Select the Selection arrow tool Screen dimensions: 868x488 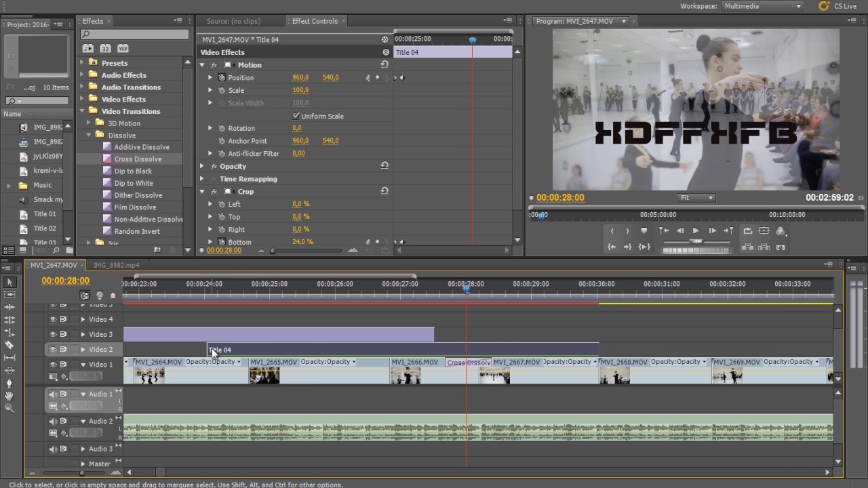coord(9,282)
